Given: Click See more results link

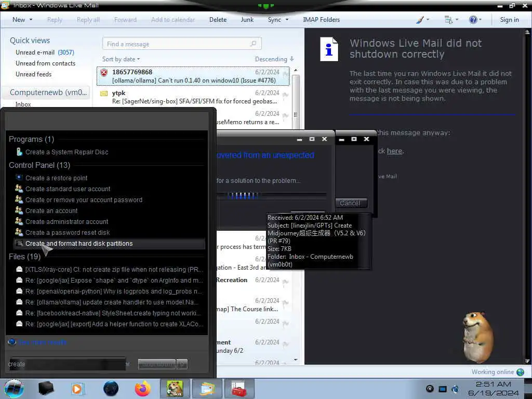Looking at the screenshot, I should click(43, 342).
